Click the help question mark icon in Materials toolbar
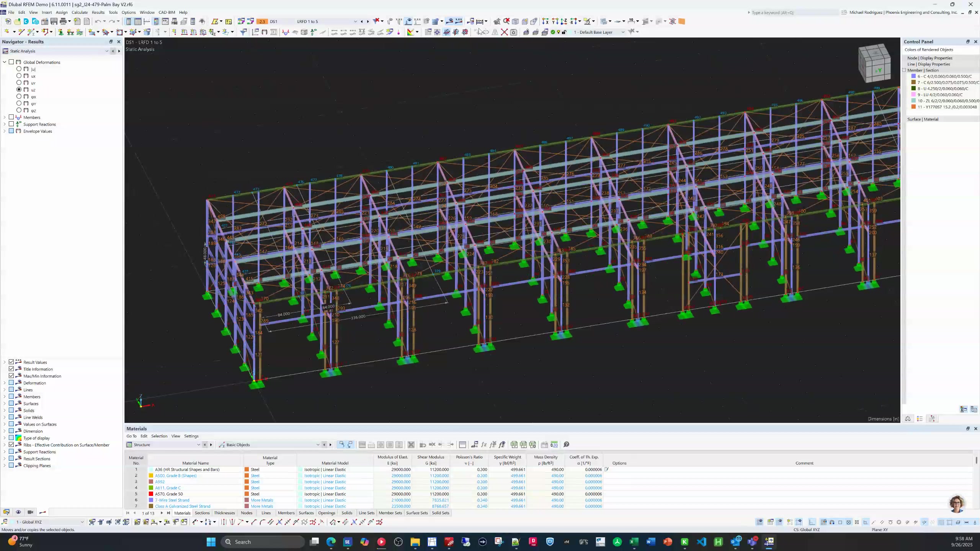The width and height of the screenshot is (980, 551). (x=567, y=445)
